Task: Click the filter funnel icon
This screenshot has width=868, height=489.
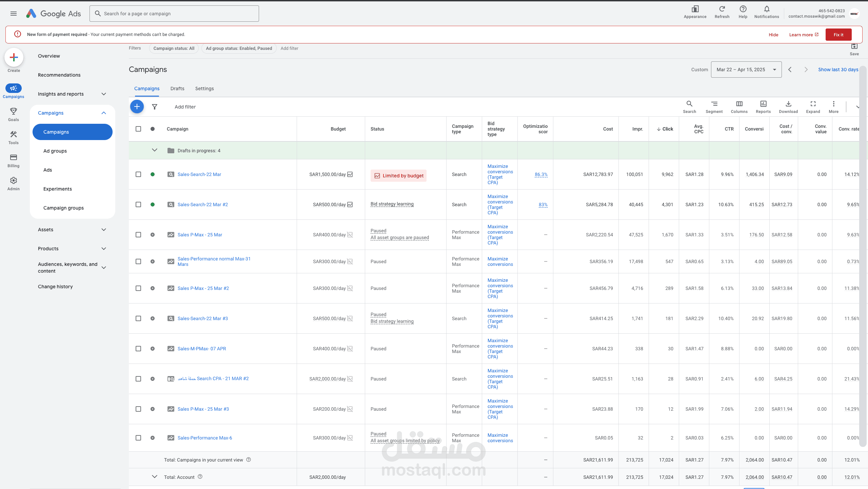Action: 155,107
